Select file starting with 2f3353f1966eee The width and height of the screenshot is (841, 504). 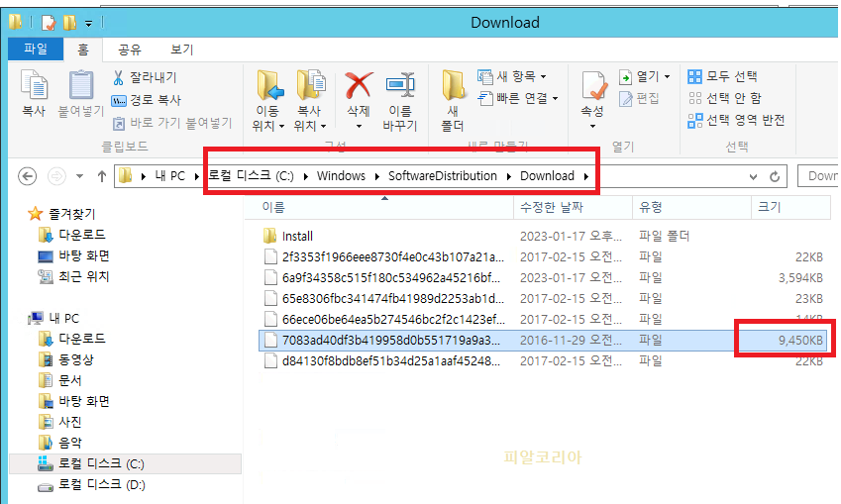[544, 256]
